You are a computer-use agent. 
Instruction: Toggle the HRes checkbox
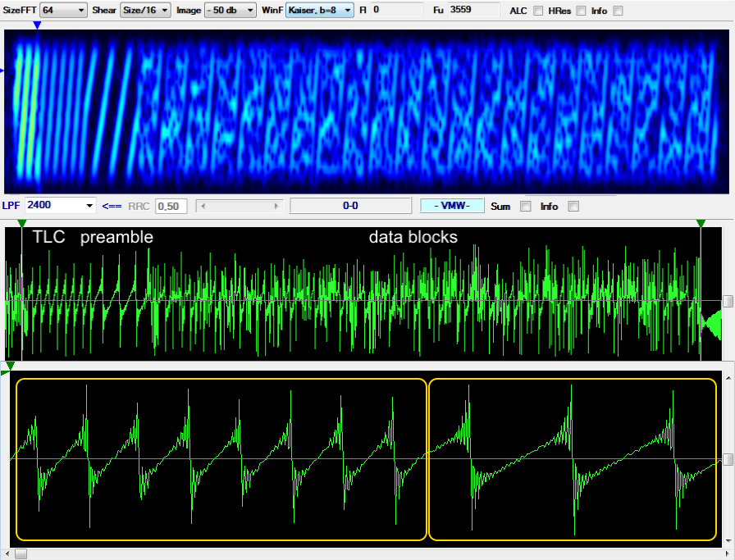point(581,11)
